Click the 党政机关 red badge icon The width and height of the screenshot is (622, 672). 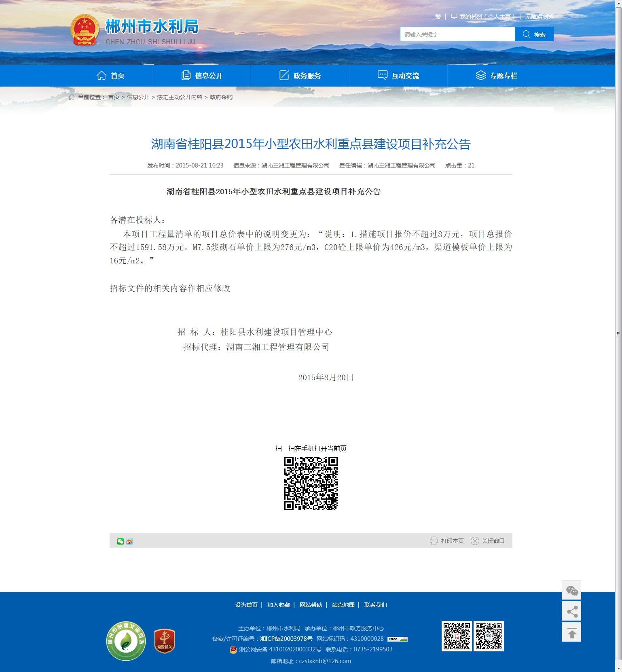[165, 641]
